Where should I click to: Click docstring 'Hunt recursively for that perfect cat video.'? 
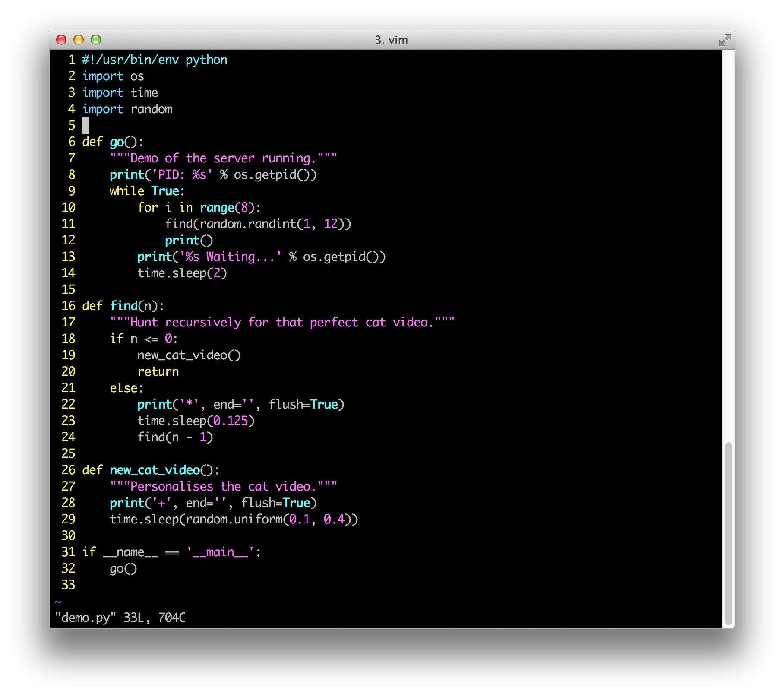coord(282,323)
